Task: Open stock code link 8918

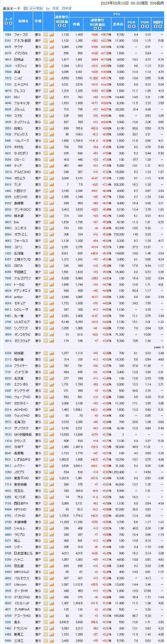Action: (x=8, y=184)
